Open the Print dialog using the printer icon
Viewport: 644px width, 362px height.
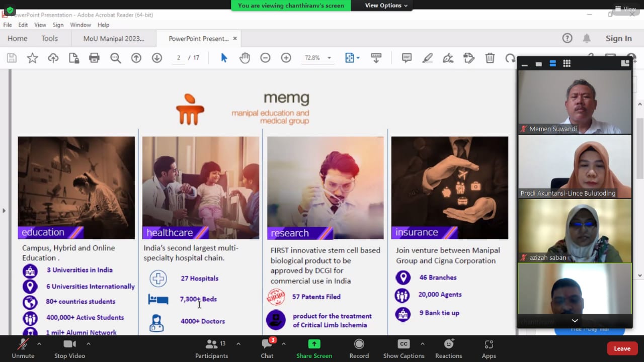(x=94, y=58)
